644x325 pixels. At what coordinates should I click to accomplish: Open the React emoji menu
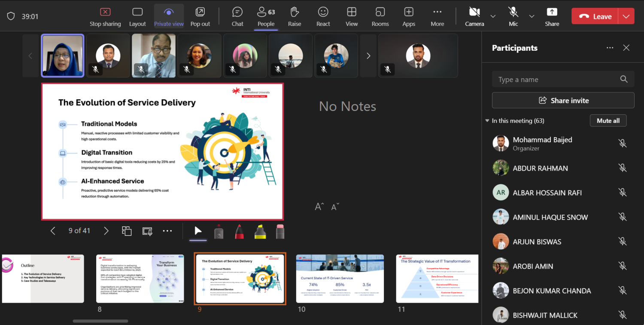pos(323,16)
